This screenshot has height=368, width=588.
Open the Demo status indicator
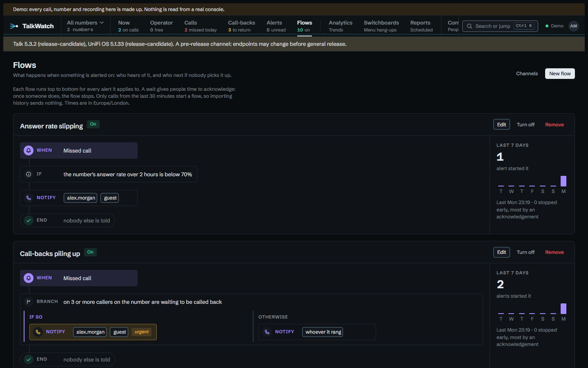pyautogui.click(x=555, y=26)
